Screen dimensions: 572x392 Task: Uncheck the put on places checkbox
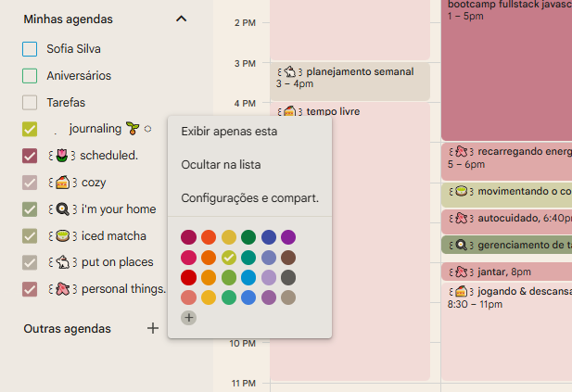pos(30,262)
